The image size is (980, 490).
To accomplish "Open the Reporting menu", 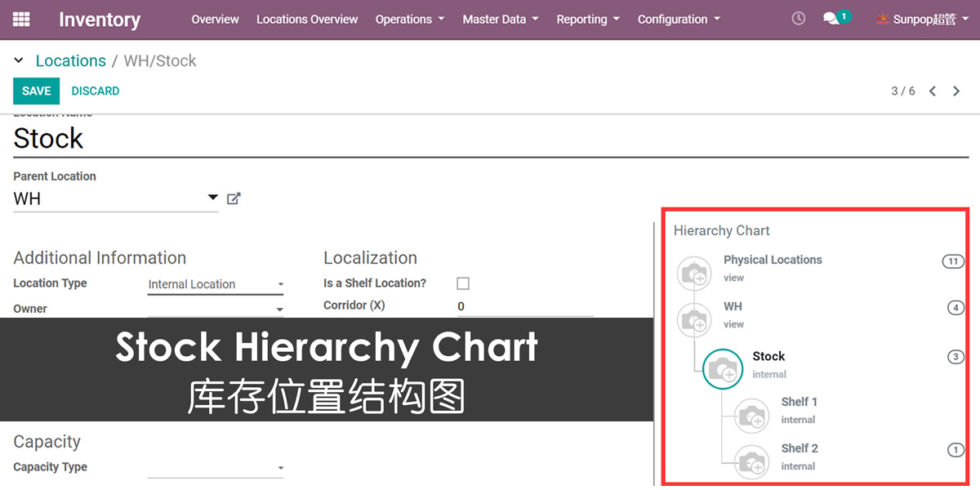I will (x=587, y=19).
